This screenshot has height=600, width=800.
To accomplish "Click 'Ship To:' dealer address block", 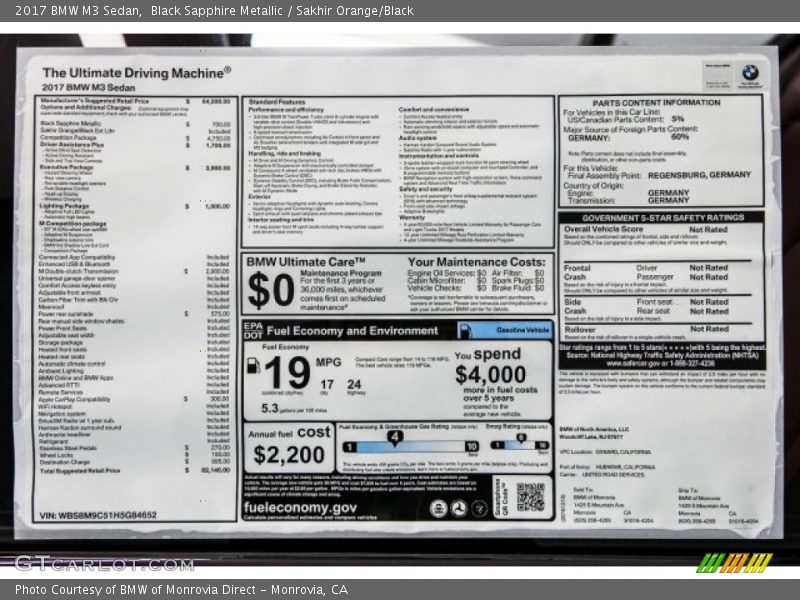I will (718, 505).
